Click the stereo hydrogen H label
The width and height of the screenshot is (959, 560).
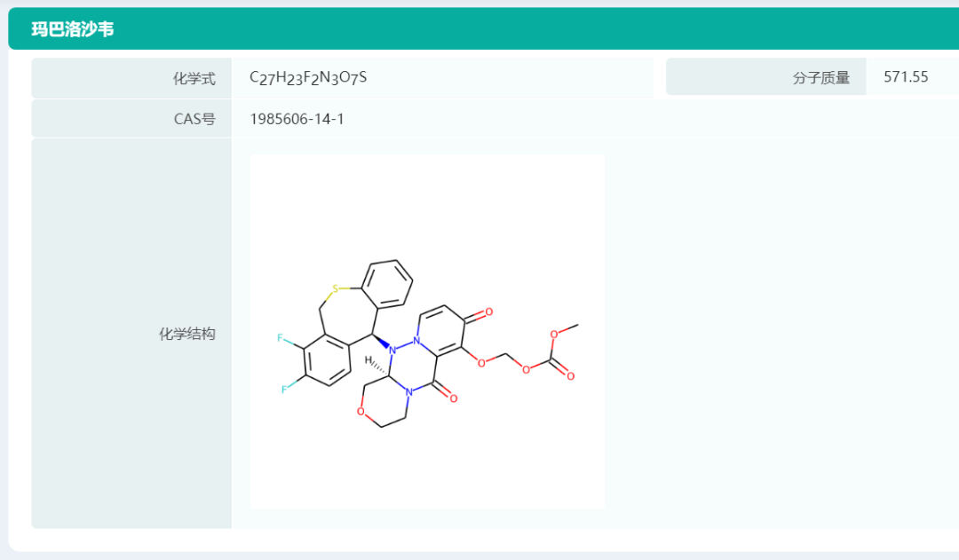pyautogui.click(x=369, y=360)
